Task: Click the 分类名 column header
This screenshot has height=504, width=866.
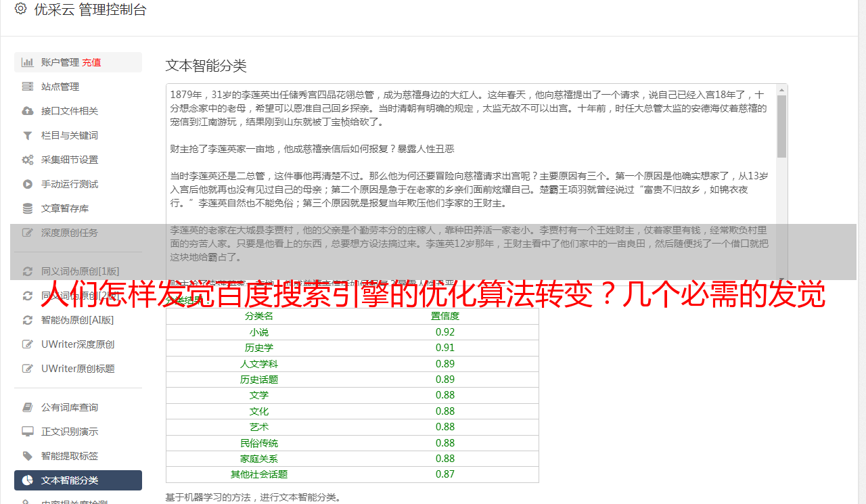Action: (x=259, y=316)
